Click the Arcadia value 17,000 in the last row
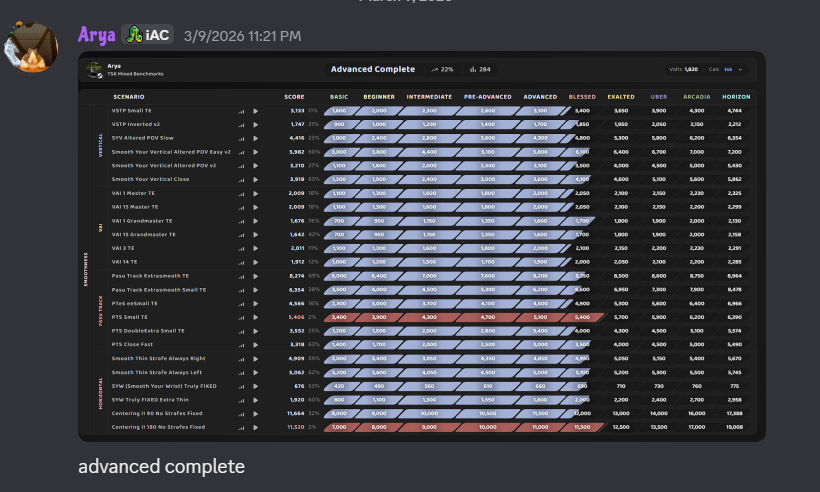Screen dimensions: 820x492 (x=697, y=427)
